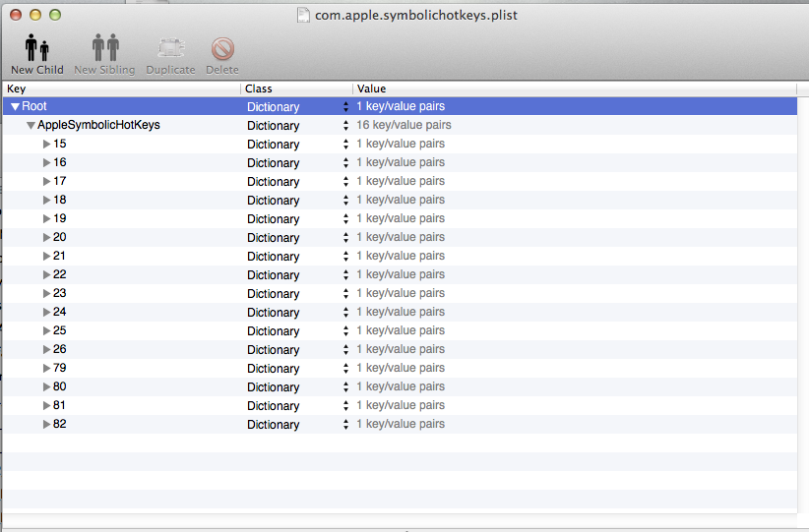Click value cell for key 81
Viewport: 809px width, 532px height.
click(x=401, y=405)
